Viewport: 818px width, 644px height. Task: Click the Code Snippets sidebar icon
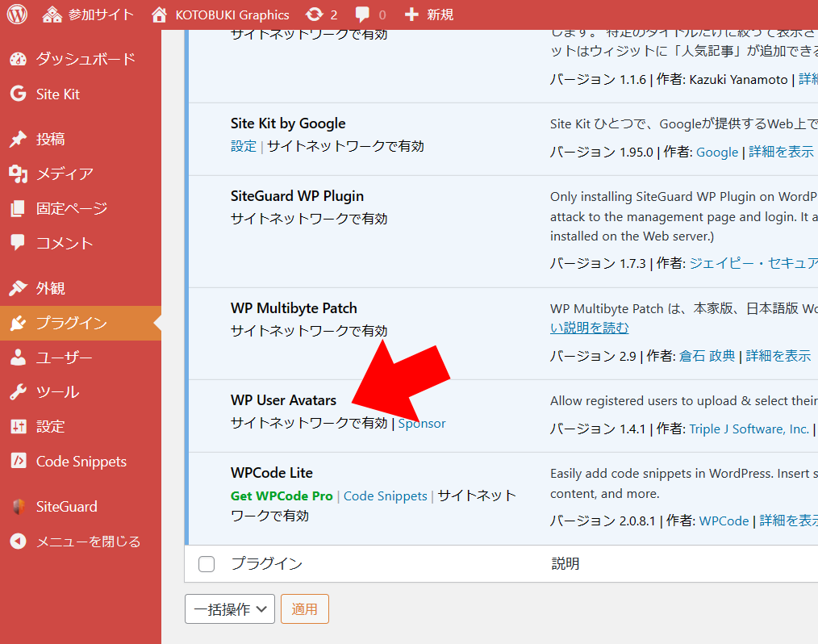[18, 462]
